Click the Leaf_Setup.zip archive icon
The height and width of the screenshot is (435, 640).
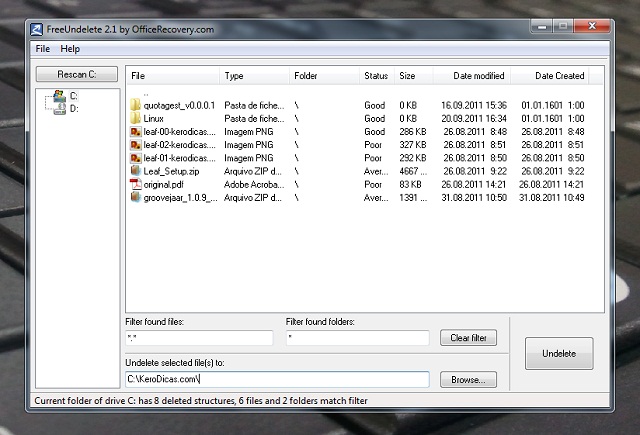136,171
